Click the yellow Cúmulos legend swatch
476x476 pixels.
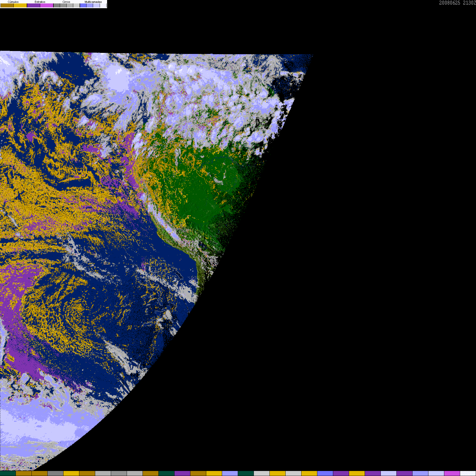tap(20, 5)
